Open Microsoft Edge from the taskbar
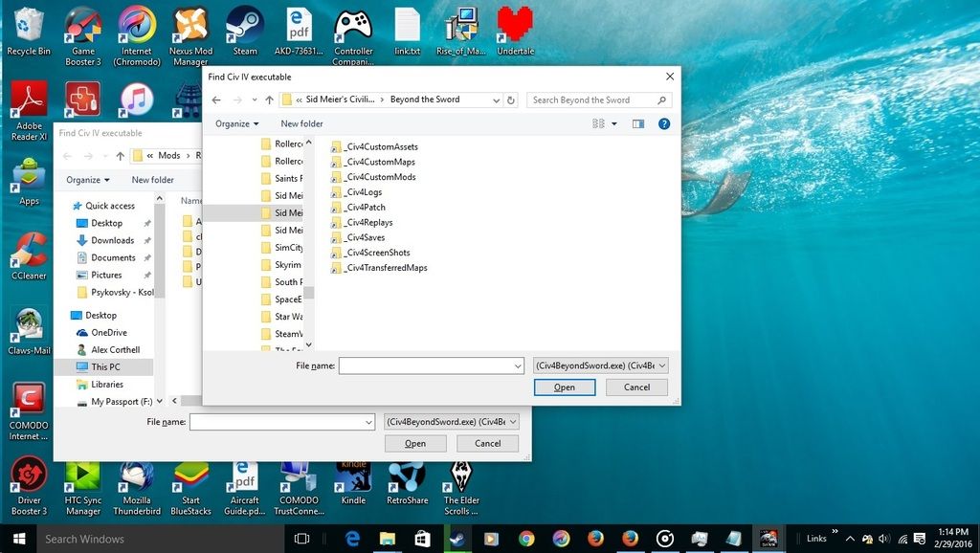The height and width of the screenshot is (553, 980). click(x=352, y=539)
